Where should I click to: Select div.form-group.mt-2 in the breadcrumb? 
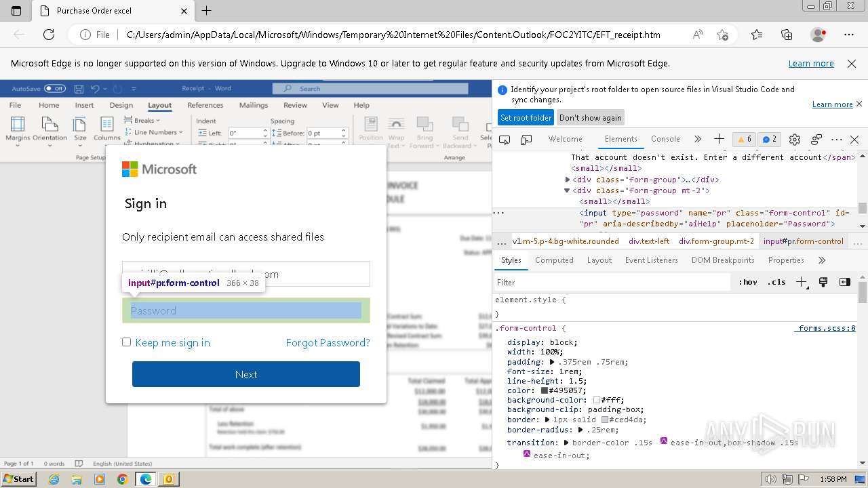(x=716, y=241)
